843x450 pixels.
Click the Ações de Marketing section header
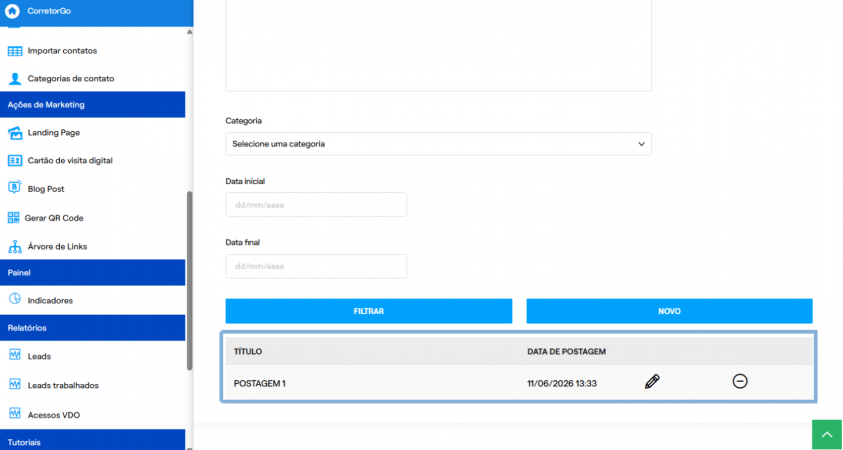(x=92, y=104)
